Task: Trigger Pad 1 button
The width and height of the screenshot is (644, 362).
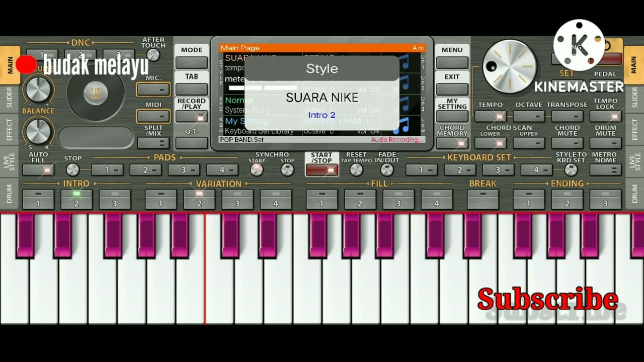Action: pyautogui.click(x=107, y=170)
